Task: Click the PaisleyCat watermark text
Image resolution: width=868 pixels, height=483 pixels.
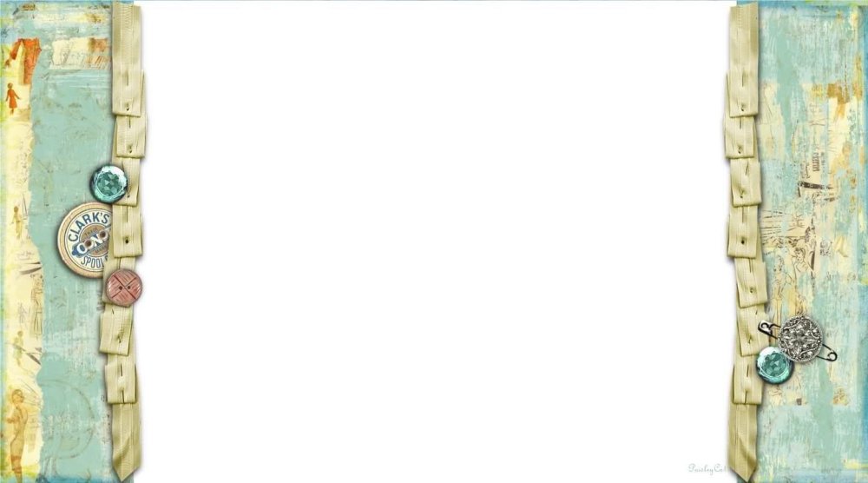Action: pos(707,468)
